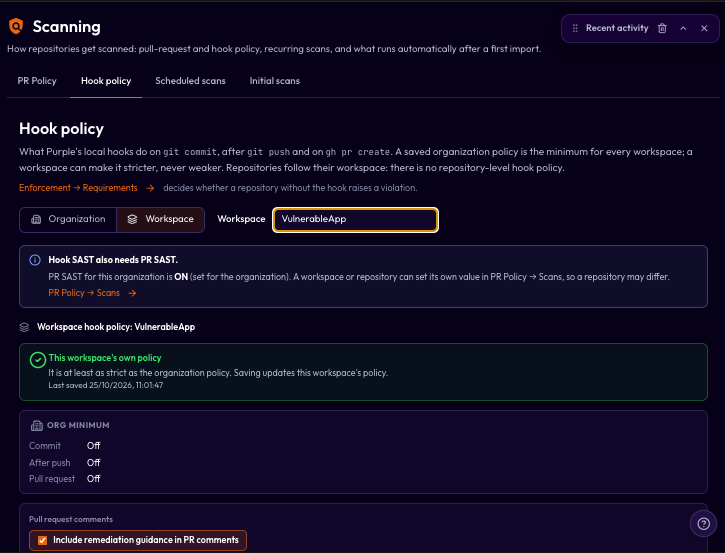Click the After push Off value
725x553 pixels.
(93, 463)
